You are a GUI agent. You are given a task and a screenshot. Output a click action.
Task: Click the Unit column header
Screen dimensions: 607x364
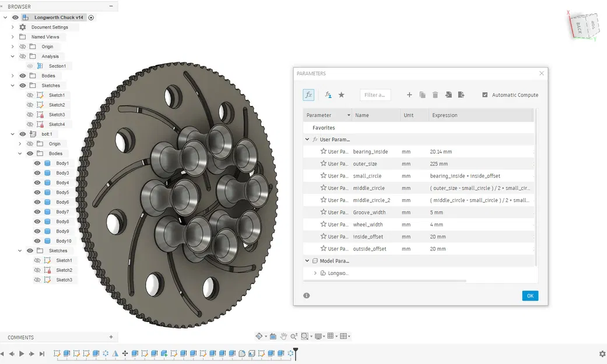click(x=414, y=115)
